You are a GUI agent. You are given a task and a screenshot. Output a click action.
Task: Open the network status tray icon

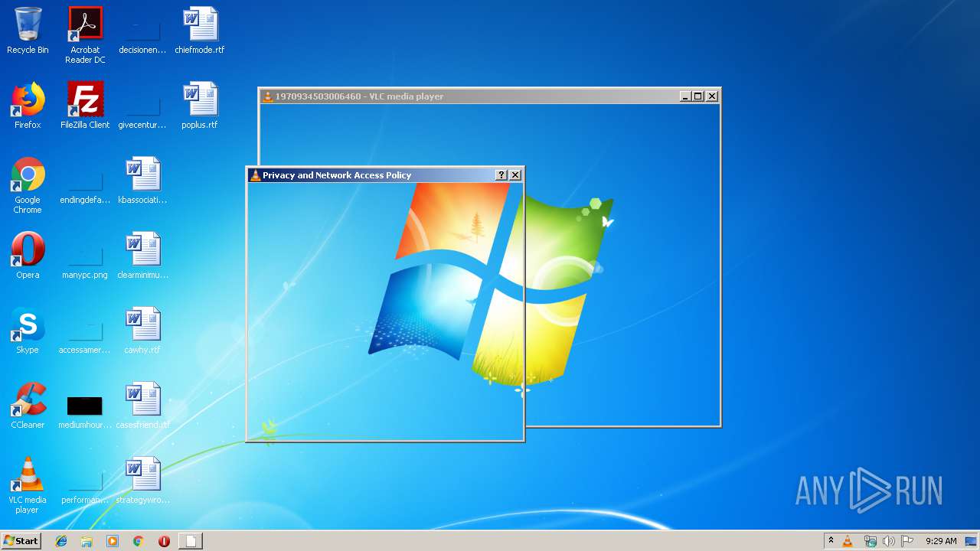tap(870, 541)
